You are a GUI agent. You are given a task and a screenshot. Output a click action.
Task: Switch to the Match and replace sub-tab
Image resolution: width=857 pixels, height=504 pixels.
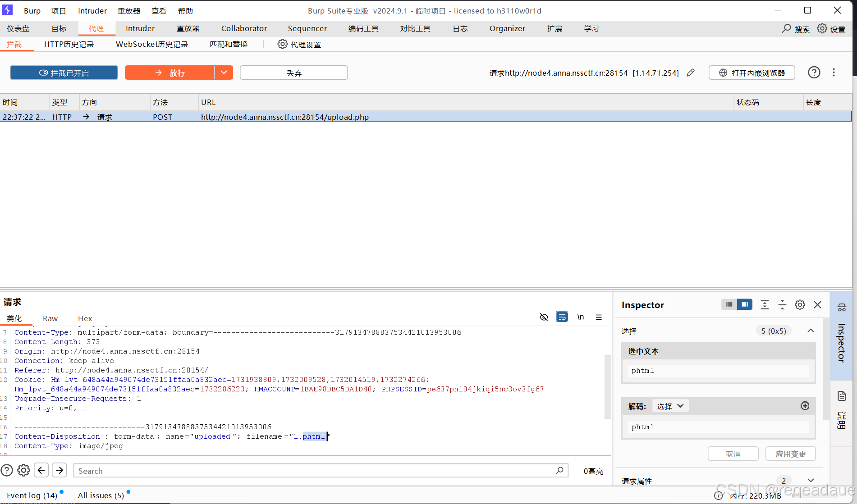[229, 44]
